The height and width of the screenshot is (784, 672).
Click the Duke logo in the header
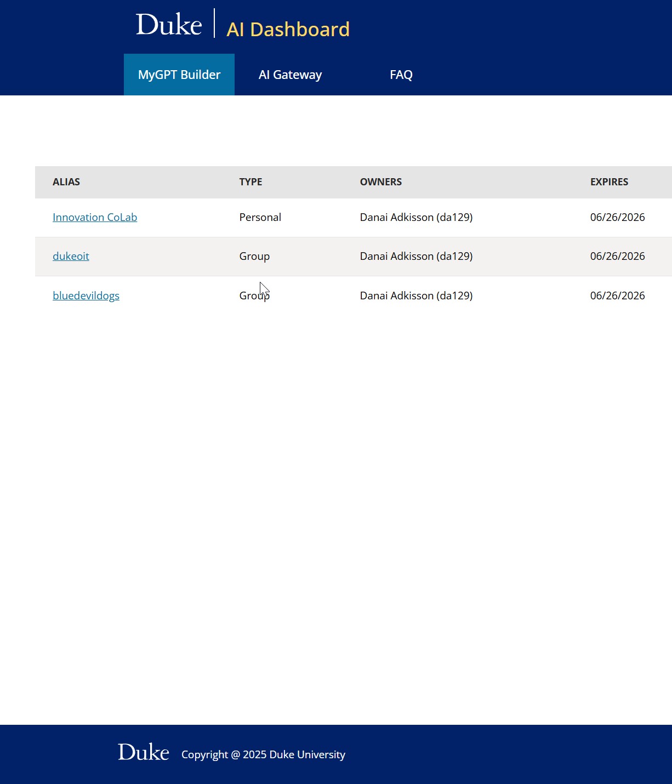pyautogui.click(x=167, y=24)
